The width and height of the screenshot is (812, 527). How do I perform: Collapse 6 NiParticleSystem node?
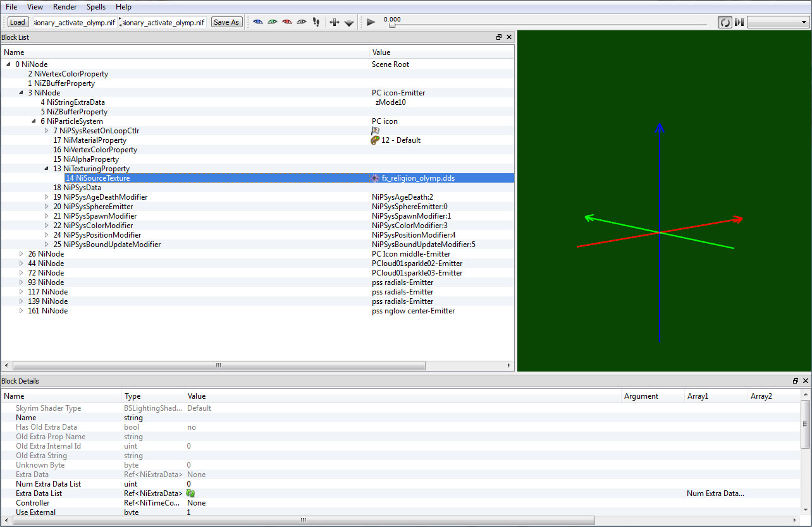click(34, 121)
